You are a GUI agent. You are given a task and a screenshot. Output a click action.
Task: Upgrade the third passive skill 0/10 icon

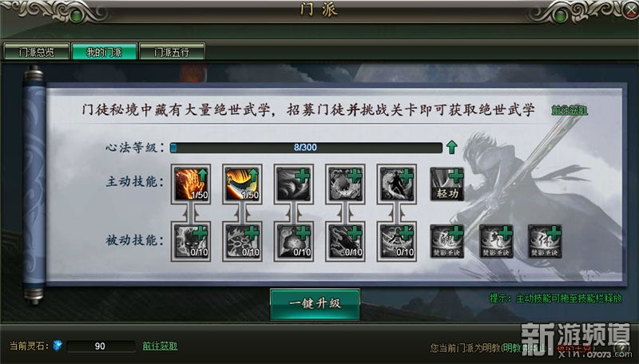point(293,241)
